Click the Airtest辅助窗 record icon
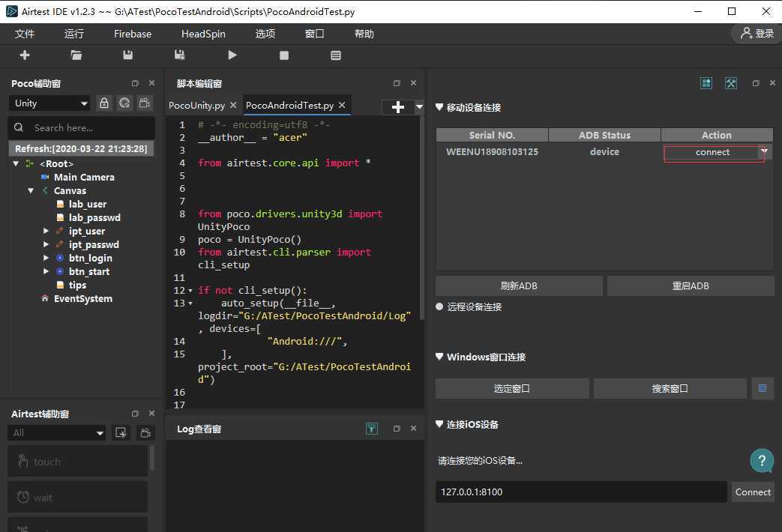Screen dimensions: 782x532 coord(145,433)
